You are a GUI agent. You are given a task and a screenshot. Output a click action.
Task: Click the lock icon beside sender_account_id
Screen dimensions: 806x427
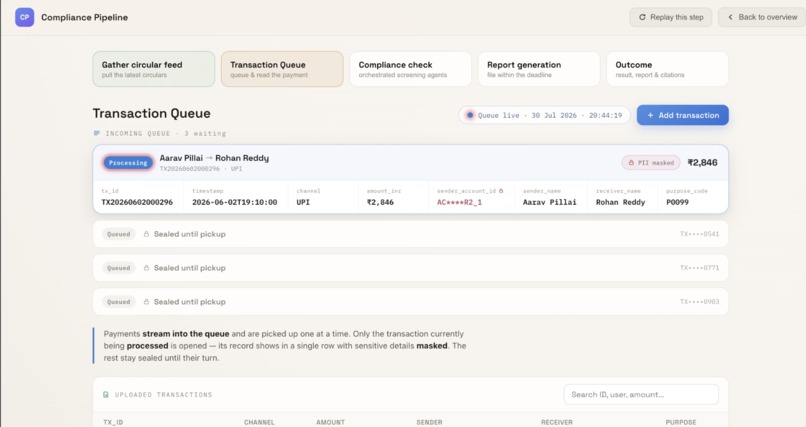click(x=501, y=191)
